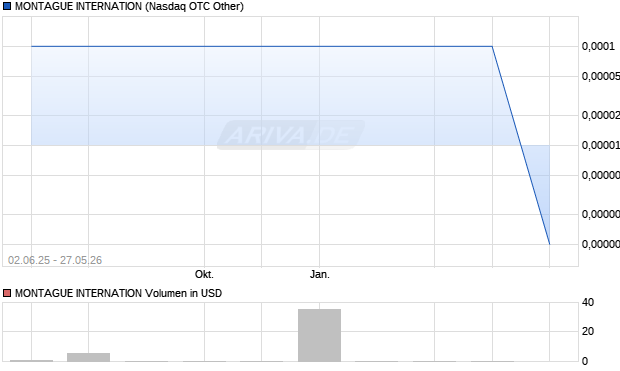Click the first tiny volume bar at chart start

[x=32, y=361]
